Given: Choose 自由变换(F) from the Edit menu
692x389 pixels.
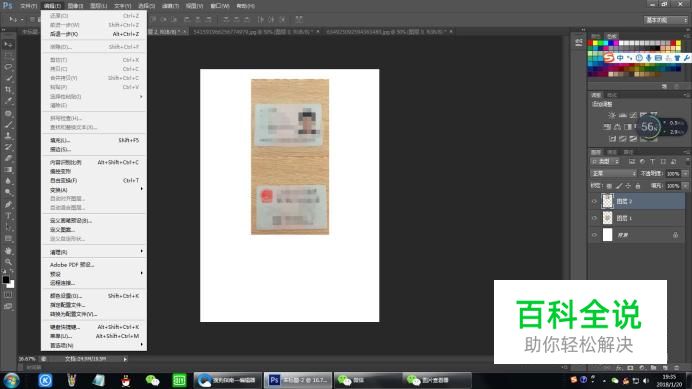Looking at the screenshot, I should tap(94, 181).
